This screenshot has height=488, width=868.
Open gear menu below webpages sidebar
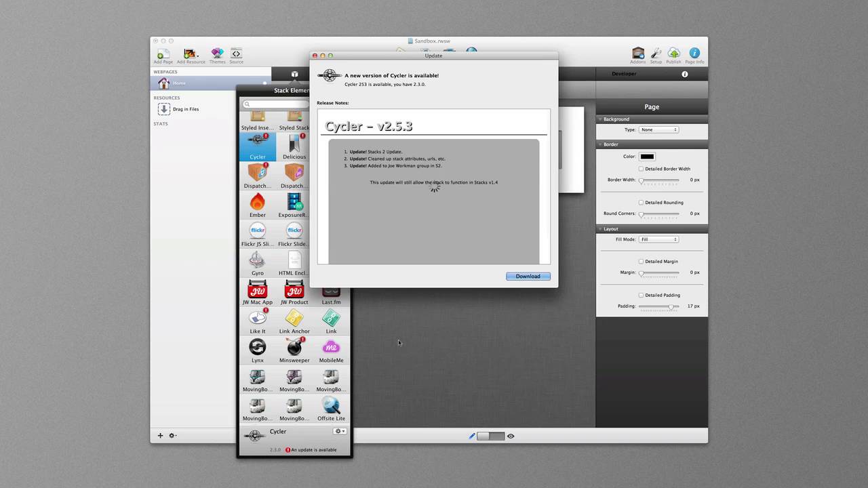tap(172, 436)
